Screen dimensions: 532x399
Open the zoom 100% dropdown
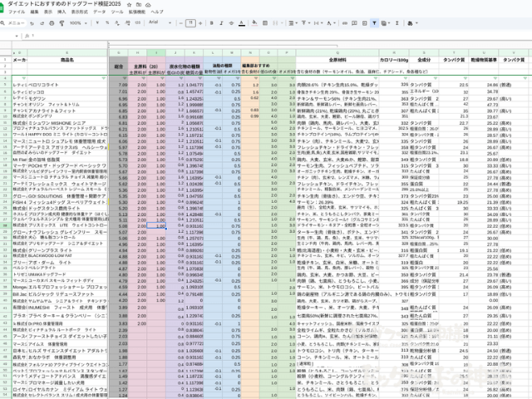(x=78, y=23)
